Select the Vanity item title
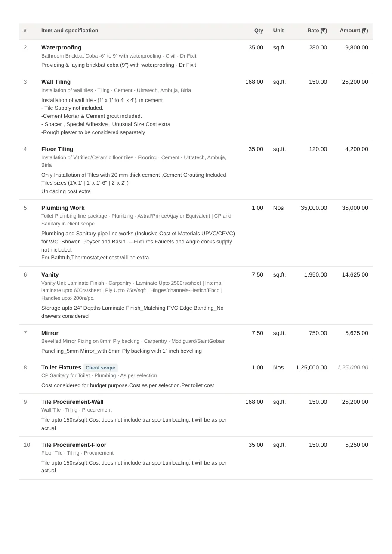The height and width of the screenshot is (554, 392). (x=50, y=274)
